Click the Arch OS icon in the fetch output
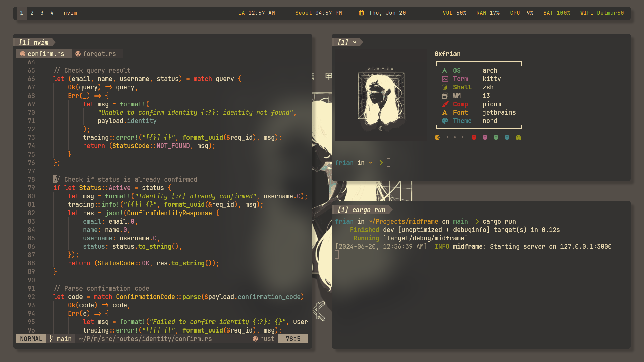Image resolution: width=644 pixels, height=362 pixels. point(445,71)
